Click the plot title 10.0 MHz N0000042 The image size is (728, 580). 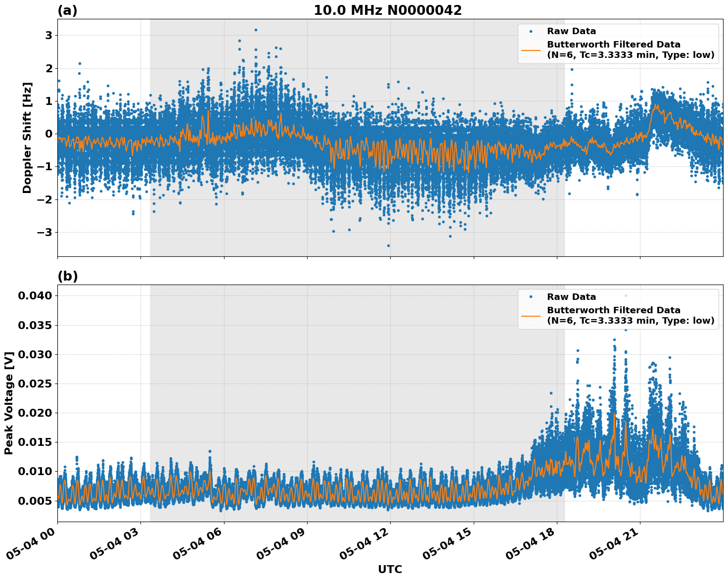pyautogui.click(x=388, y=9)
